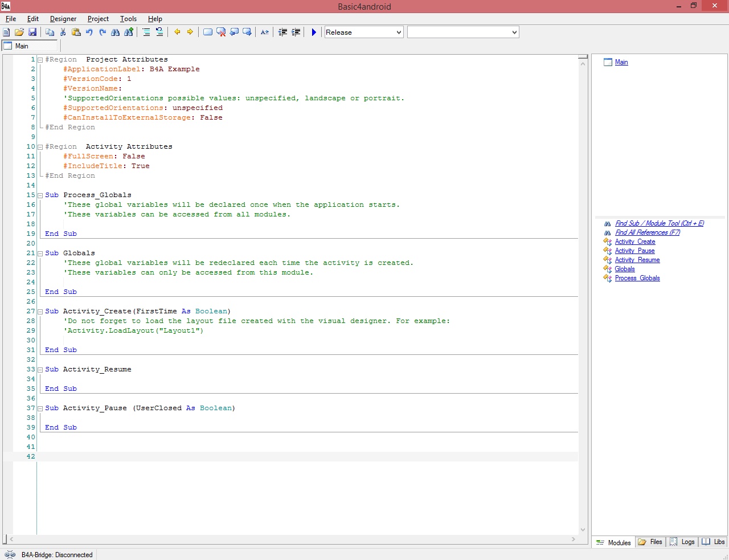Image resolution: width=729 pixels, height=560 pixels.
Task: Click the New file toolbar icon
Action: tap(6, 32)
